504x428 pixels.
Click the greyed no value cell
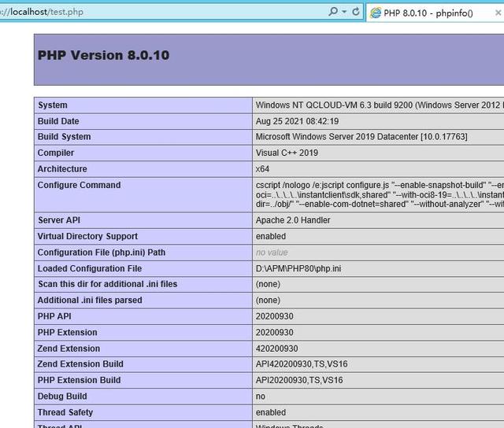point(272,253)
